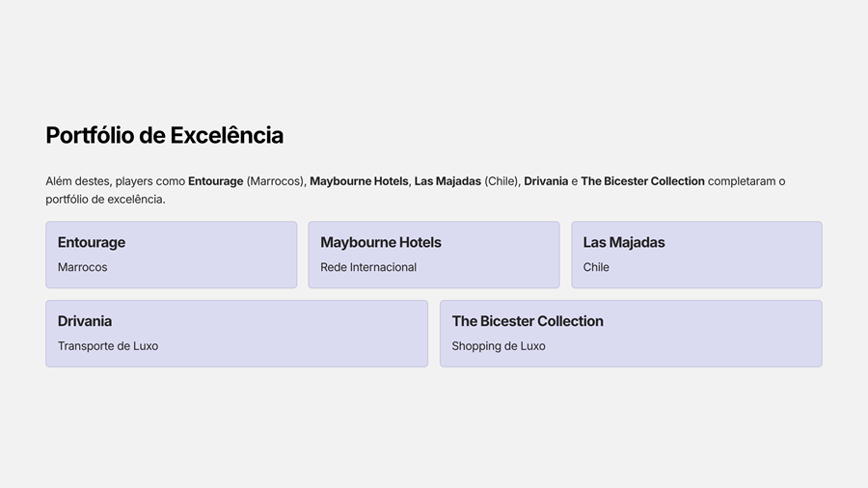Click bold "Entourage" in the intro paragraph
868x488 pixels.
[215, 181]
